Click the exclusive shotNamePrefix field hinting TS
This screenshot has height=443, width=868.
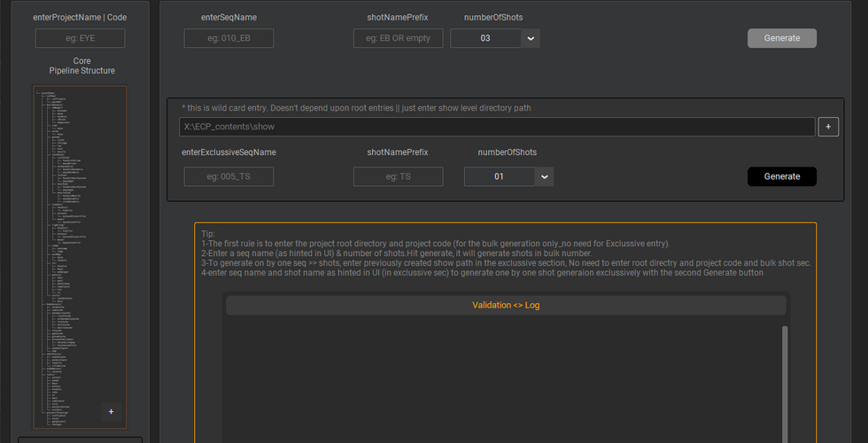398,176
